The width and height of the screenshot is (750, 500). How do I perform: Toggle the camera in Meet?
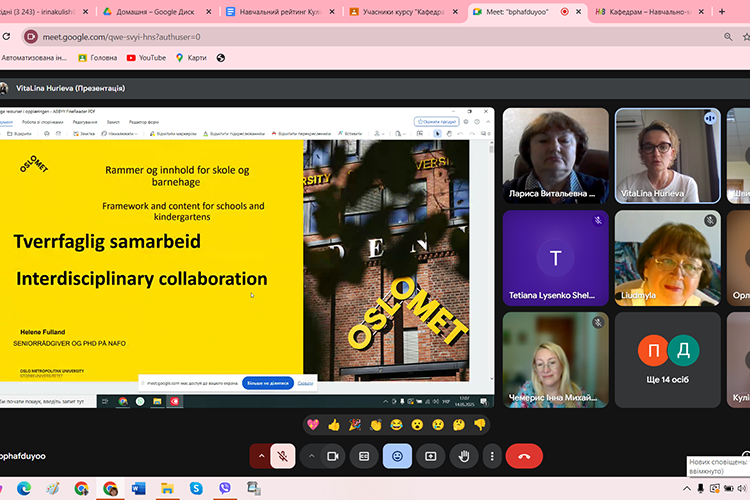coord(333,456)
